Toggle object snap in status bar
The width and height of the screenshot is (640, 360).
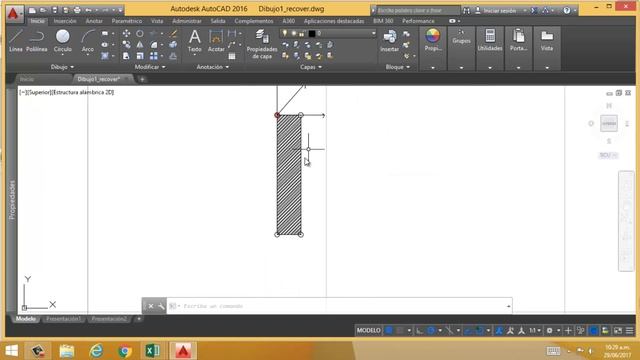click(480, 330)
